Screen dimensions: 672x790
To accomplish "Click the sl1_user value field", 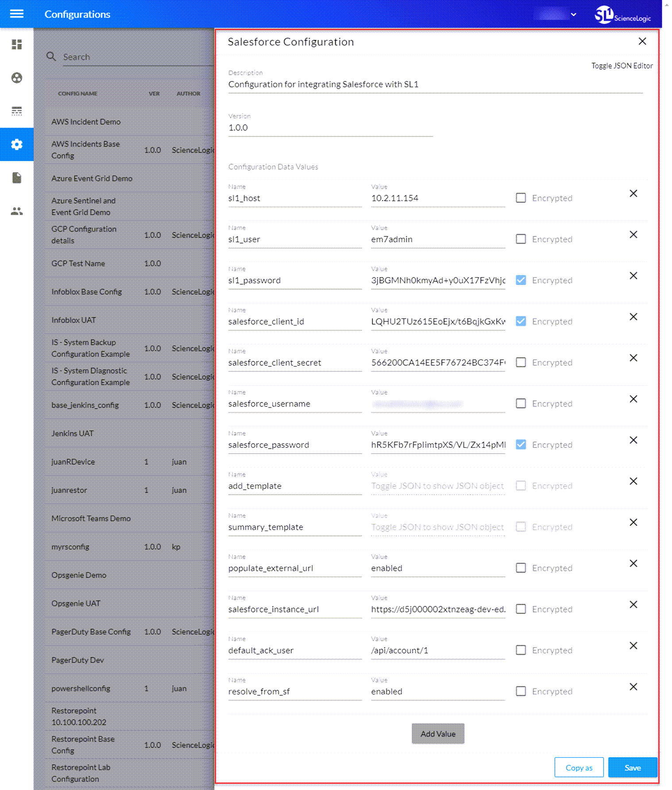I will [x=437, y=240].
